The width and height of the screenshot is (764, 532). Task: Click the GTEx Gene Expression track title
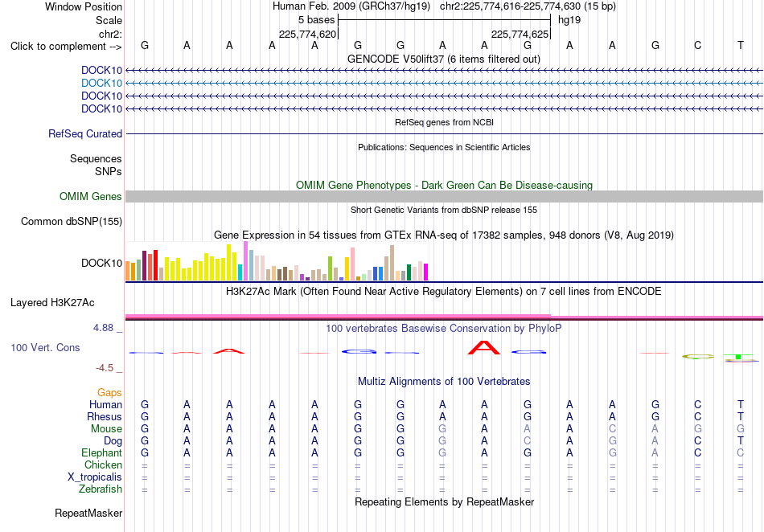(444, 235)
